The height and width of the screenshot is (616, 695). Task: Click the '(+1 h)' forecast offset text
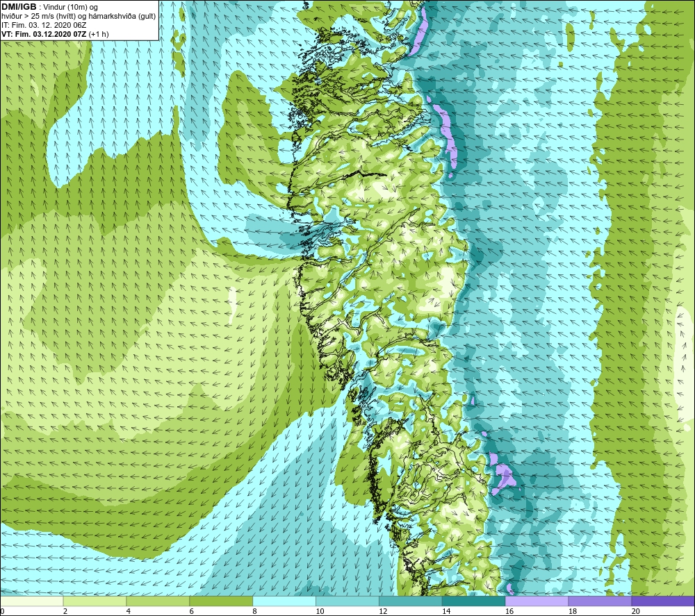99,34
